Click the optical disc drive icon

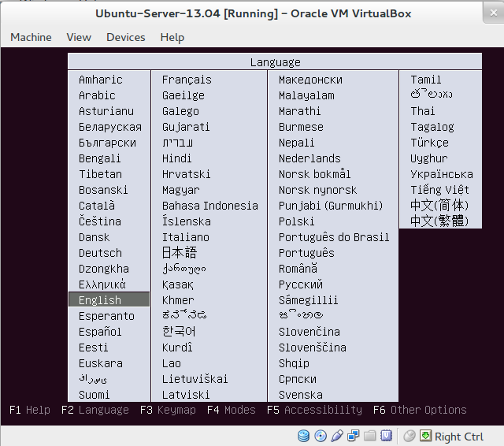(321, 436)
